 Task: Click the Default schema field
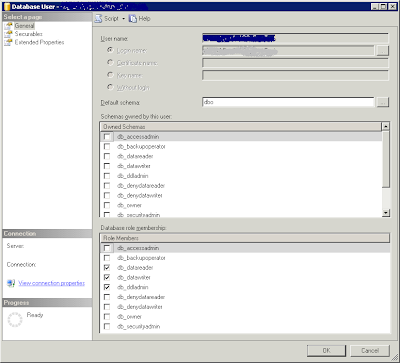(288, 102)
